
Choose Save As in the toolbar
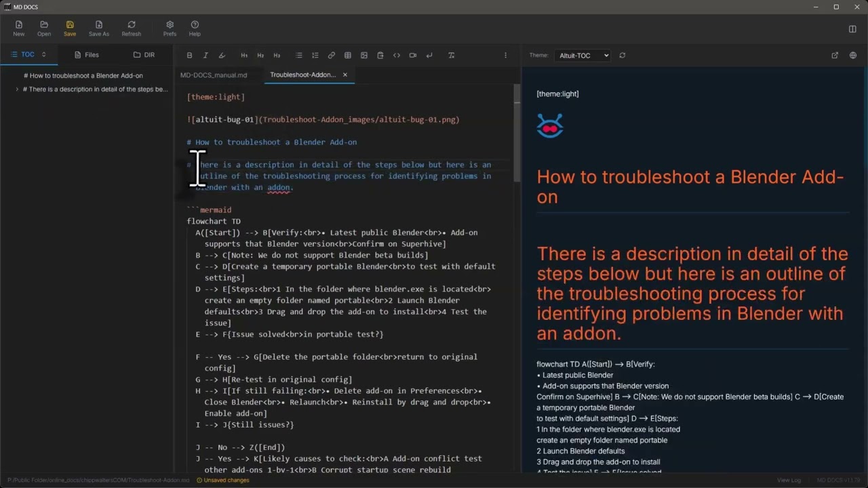[x=99, y=28]
